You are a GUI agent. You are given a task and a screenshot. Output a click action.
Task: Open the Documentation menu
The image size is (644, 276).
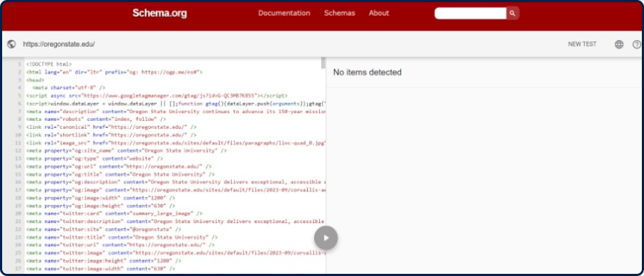[284, 13]
